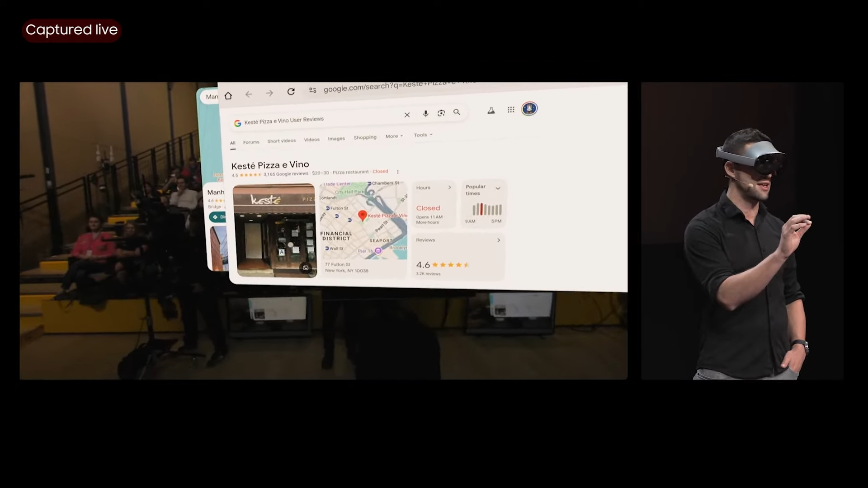The height and width of the screenshot is (488, 868).
Task: Click the Kesté Pizza map pin
Action: coord(362,216)
